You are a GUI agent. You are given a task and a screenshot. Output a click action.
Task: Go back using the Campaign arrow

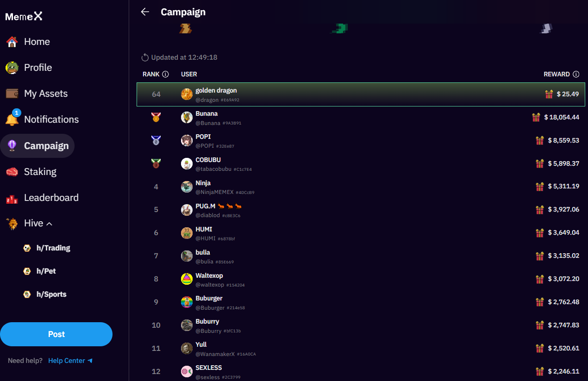[x=145, y=12]
